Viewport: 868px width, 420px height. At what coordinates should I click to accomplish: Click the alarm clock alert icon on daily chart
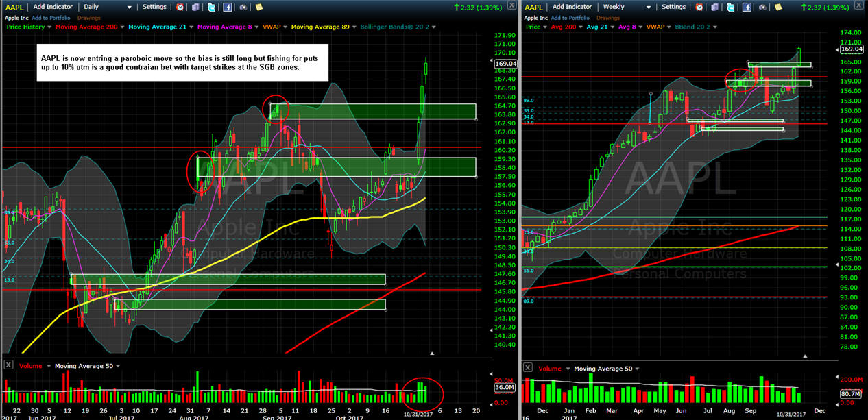(x=180, y=7)
